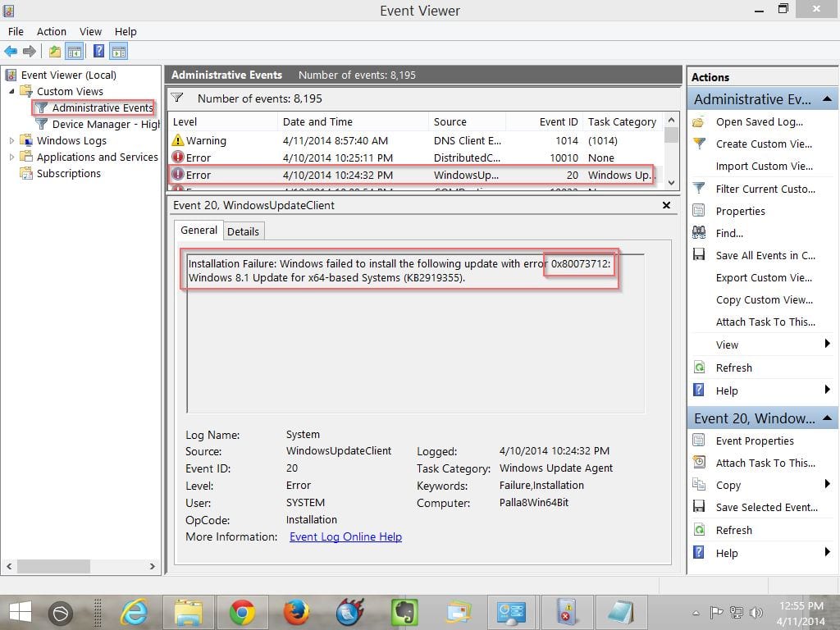Select the DistributedCOM Error 10010 row
840x630 pixels.
[415, 158]
